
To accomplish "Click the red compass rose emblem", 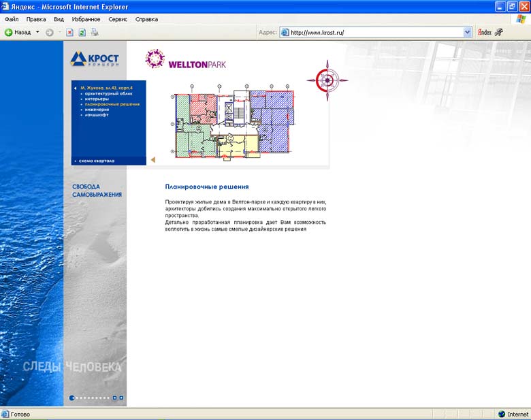I will coord(327,80).
